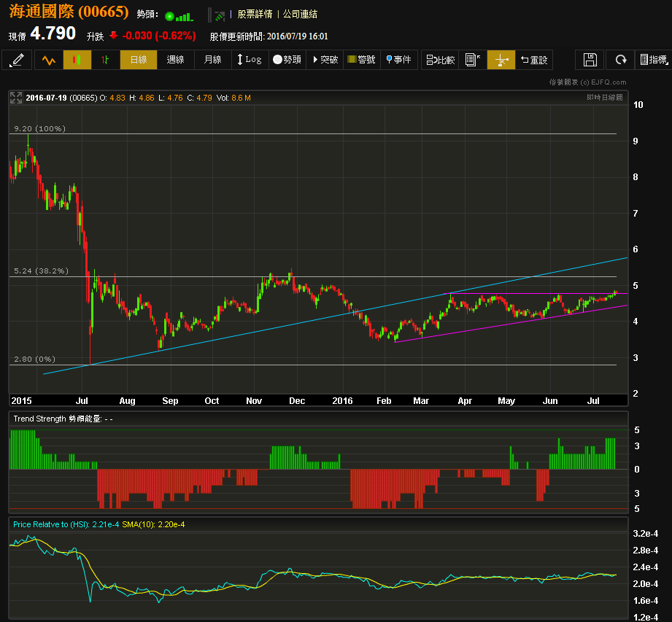Click the Apr label on the time axis
This screenshot has height=622, width=672.
click(465, 400)
